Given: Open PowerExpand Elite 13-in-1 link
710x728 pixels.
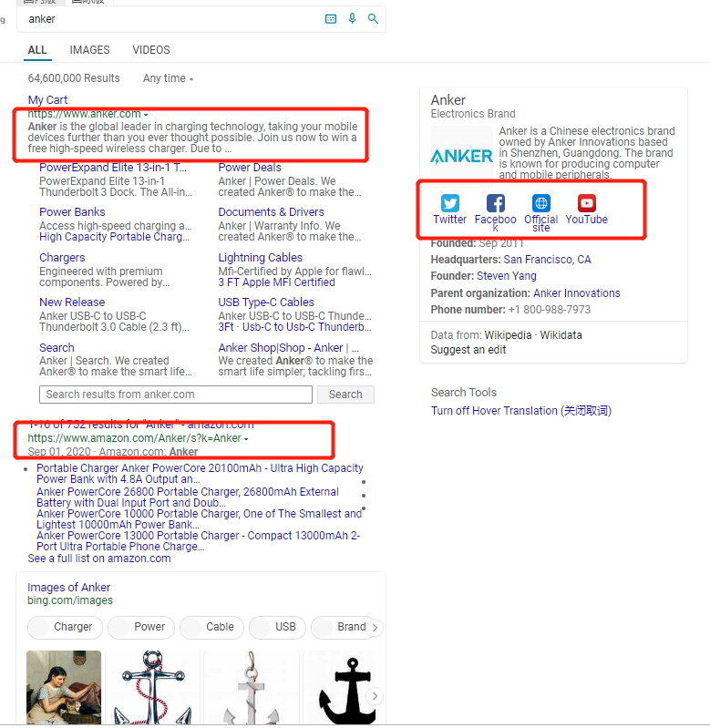Looking at the screenshot, I should tap(113, 168).
